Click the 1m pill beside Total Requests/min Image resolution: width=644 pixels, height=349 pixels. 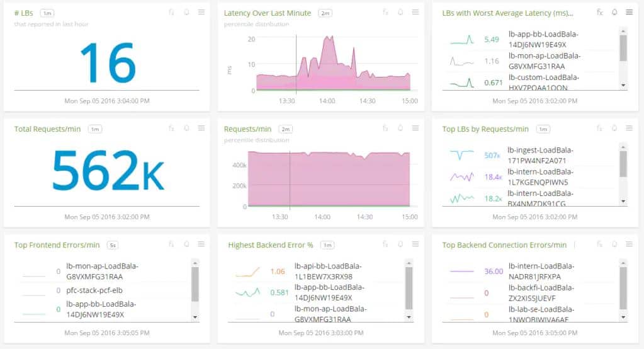click(95, 129)
